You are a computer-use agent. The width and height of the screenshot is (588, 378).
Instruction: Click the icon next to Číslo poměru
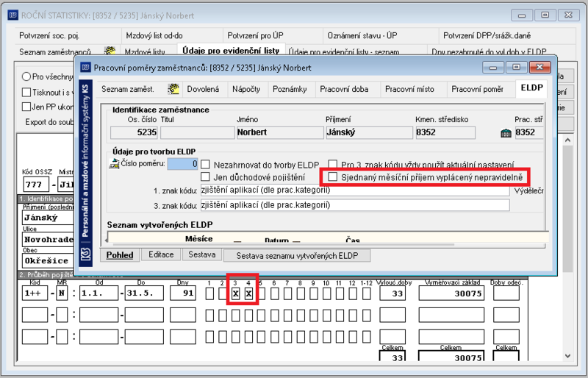[114, 164]
